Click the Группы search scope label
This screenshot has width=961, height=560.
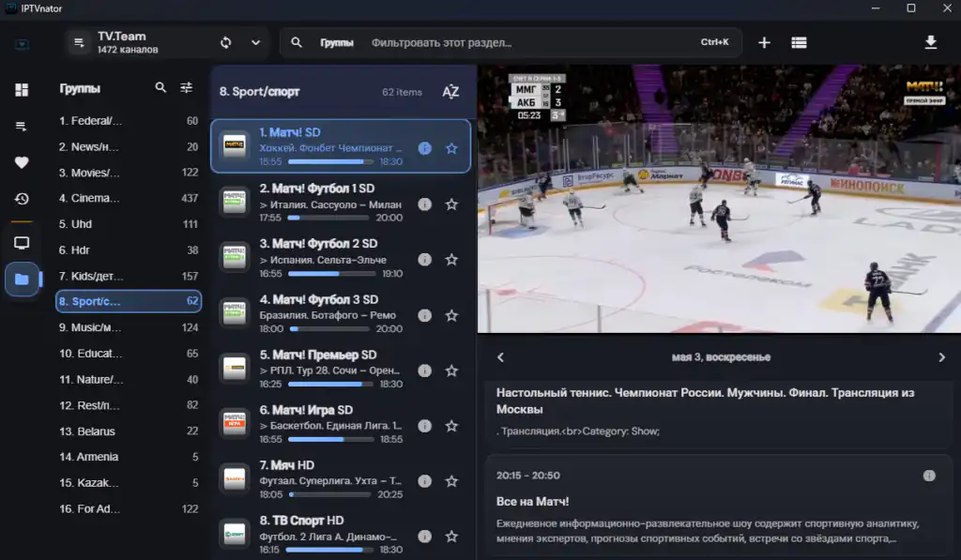coord(337,42)
